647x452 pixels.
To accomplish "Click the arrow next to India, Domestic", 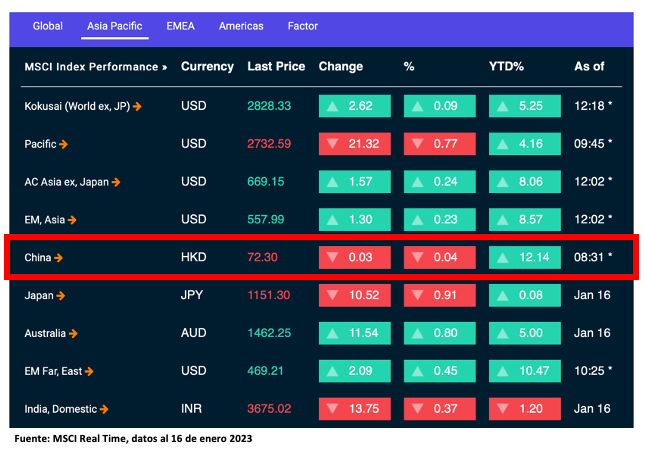I will coord(105,409).
